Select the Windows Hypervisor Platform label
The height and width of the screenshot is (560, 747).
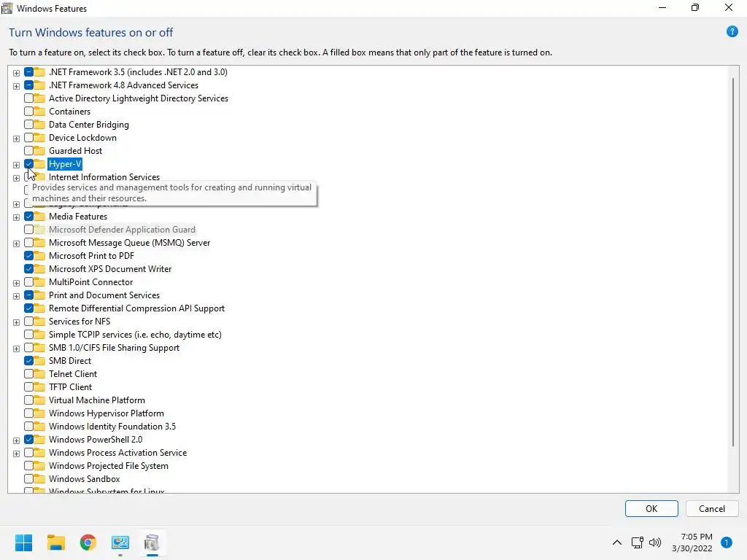coord(107,413)
